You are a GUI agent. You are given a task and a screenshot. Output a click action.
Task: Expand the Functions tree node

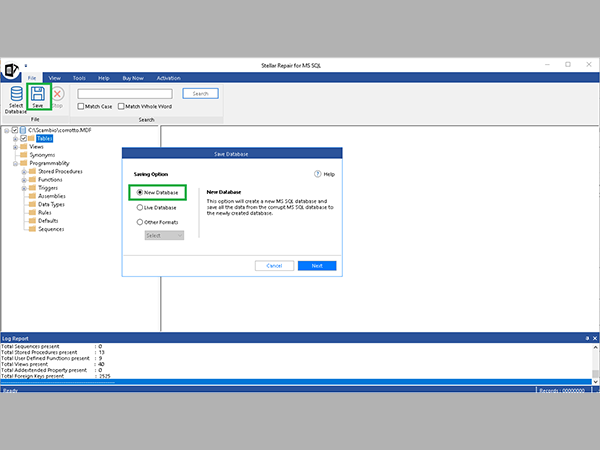pos(24,180)
